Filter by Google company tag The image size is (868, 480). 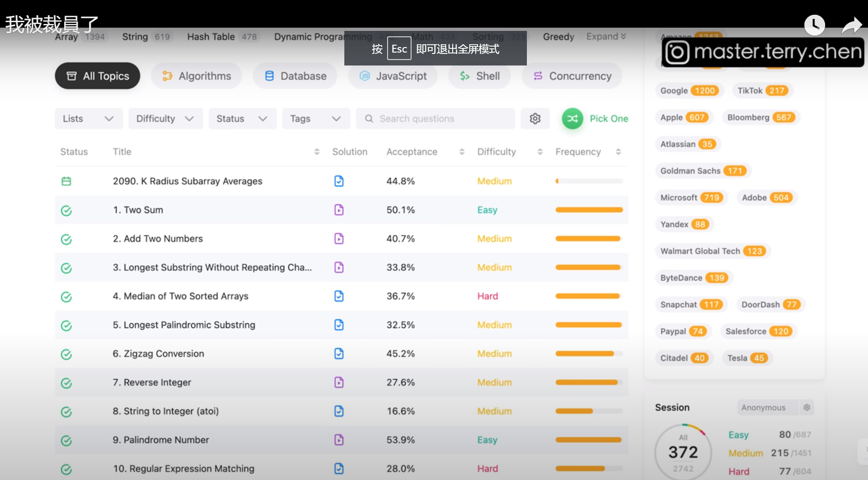point(689,91)
